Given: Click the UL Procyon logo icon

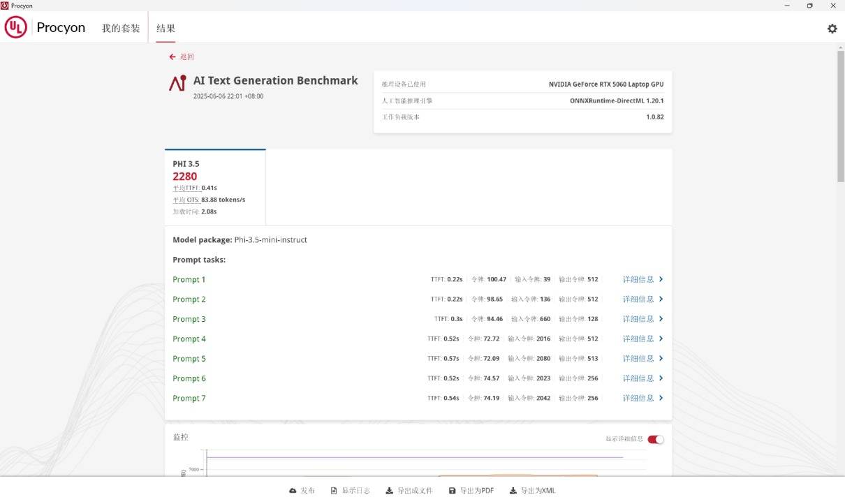Looking at the screenshot, I should coord(16,28).
